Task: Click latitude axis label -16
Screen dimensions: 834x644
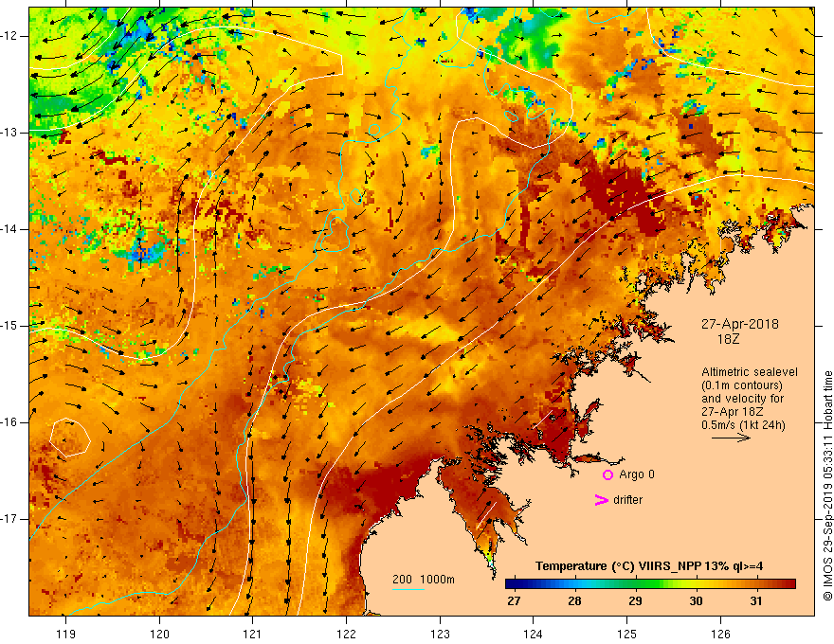Action: 10,422
